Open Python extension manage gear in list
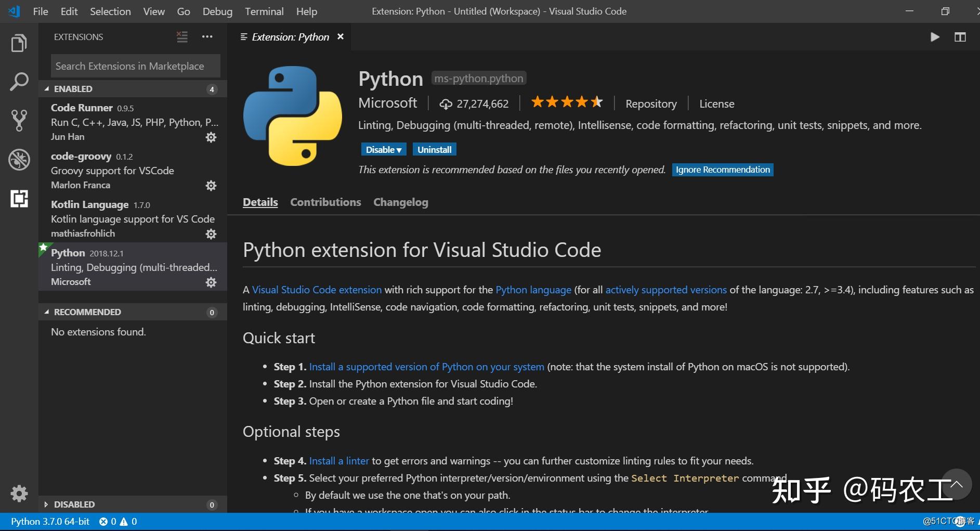Image resolution: width=980 pixels, height=531 pixels. pyautogui.click(x=211, y=282)
